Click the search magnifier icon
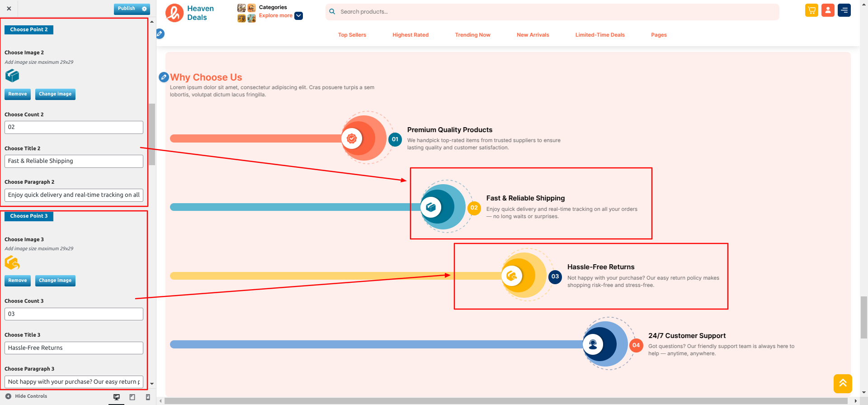Viewport: 868px width, 405px height. pos(332,12)
